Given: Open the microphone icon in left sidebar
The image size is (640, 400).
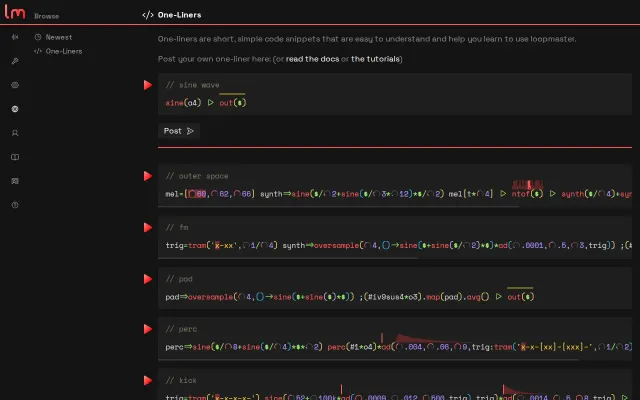Looking at the screenshot, I should click(15, 61).
